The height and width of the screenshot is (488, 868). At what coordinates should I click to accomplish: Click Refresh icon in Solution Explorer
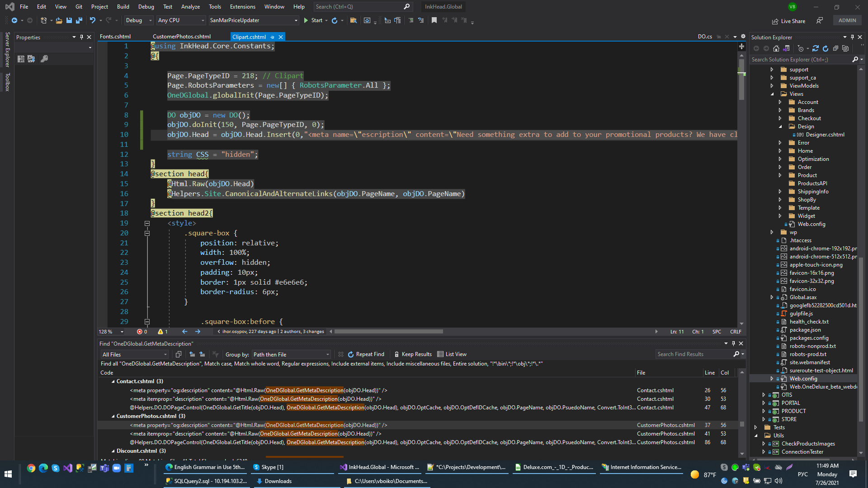pyautogui.click(x=826, y=48)
